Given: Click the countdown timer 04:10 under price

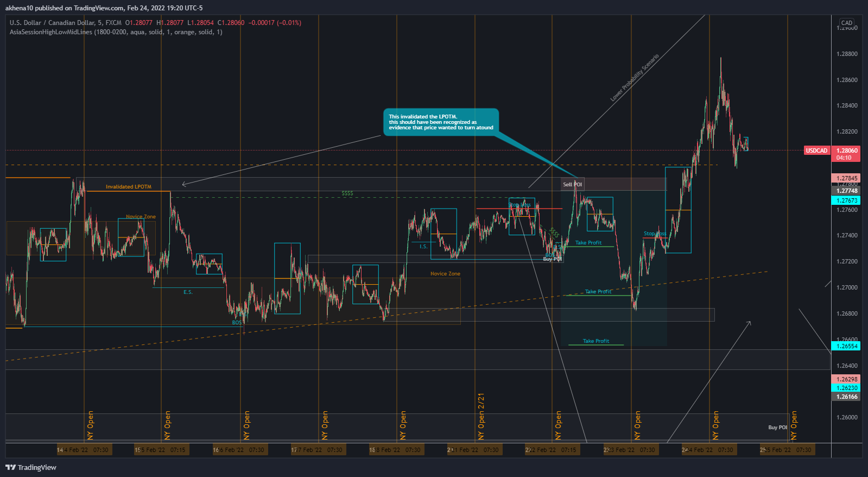Looking at the screenshot, I should pyautogui.click(x=844, y=158).
